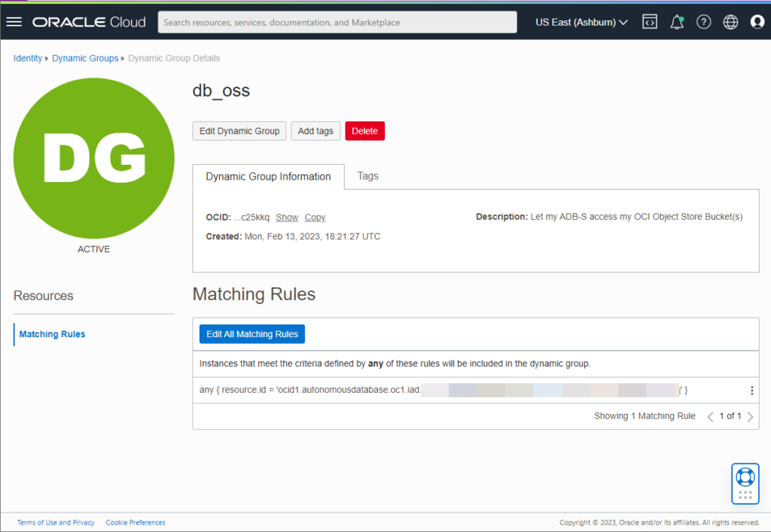Click the Dynamic Group Details breadcrumb text
Image resolution: width=771 pixels, height=532 pixels.
pos(174,58)
